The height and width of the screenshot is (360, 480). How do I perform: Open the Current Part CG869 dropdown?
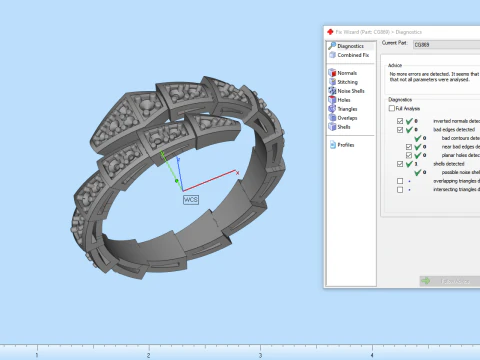[x=446, y=45]
